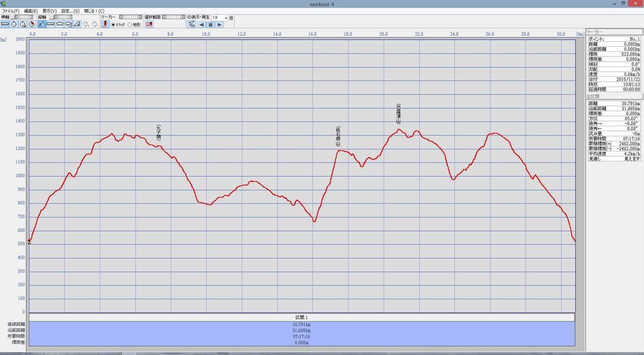The height and width of the screenshot is (355, 644).
Task: Click 区間 1 section header bar
Action: coord(302,317)
